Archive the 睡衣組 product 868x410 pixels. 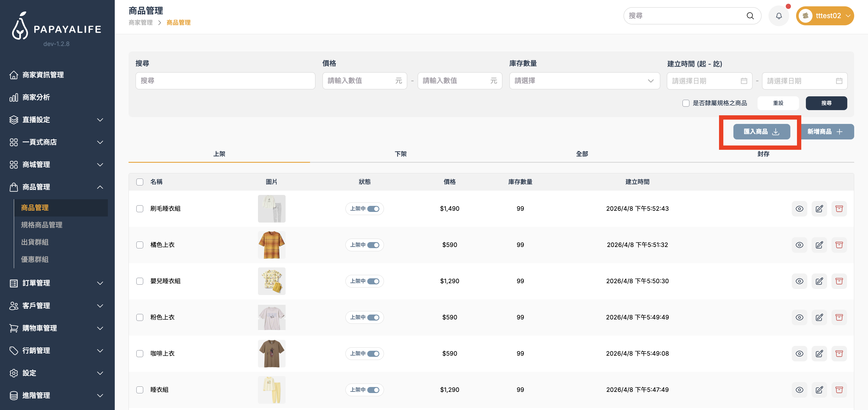pos(839,390)
